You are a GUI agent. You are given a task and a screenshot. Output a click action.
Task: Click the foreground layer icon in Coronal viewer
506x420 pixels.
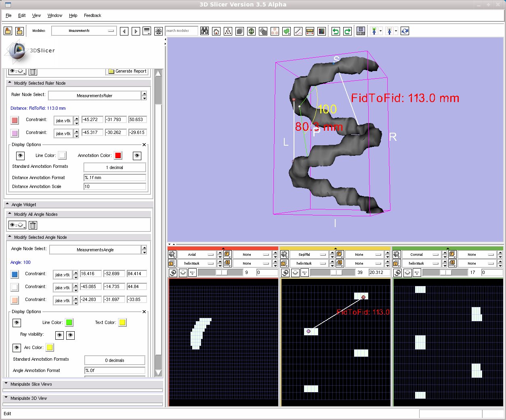pos(452,255)
